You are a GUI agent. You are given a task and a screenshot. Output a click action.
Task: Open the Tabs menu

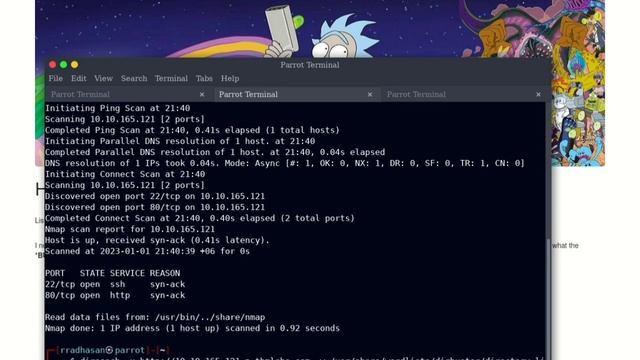[204, 78]
